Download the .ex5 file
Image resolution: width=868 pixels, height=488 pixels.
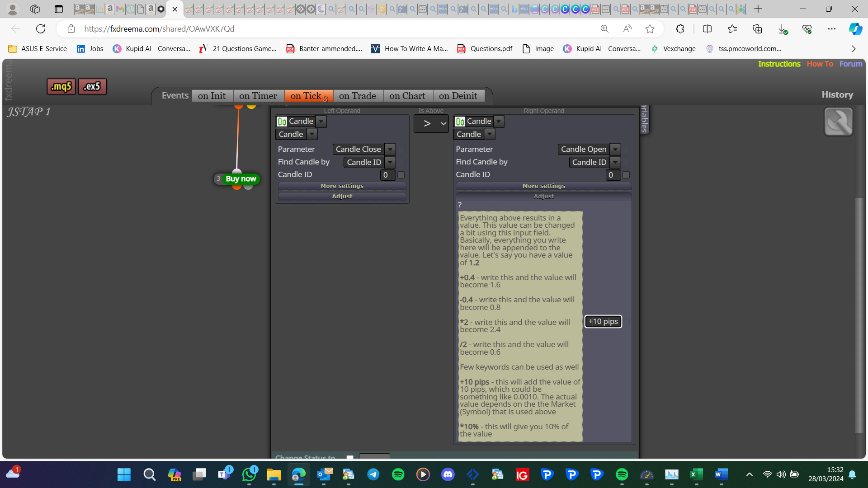[92, 86]
